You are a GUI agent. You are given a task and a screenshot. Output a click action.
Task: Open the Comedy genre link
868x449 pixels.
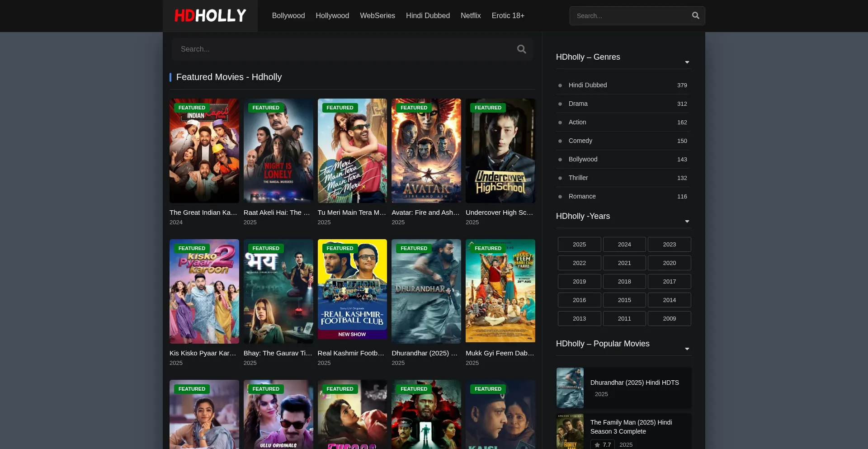pos(580,141)
